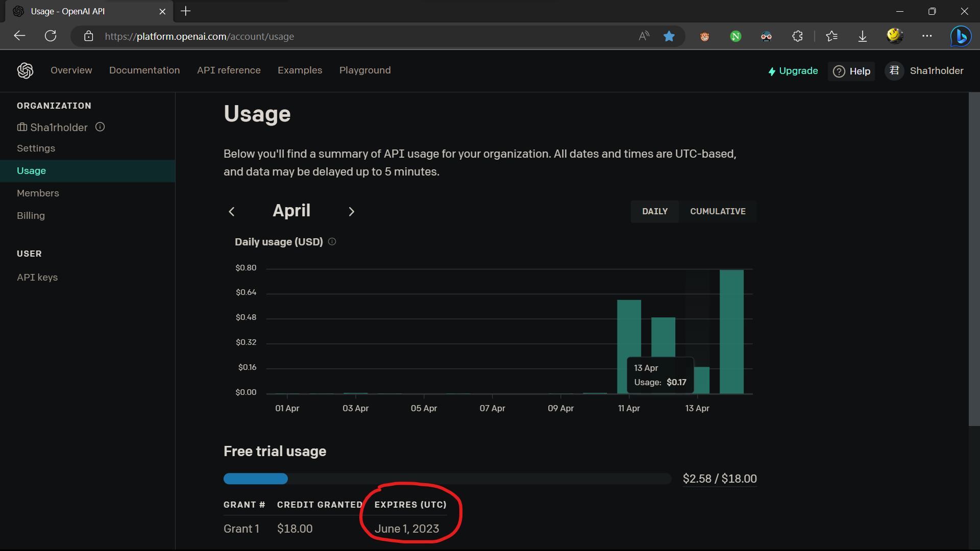Navigate to previous month using left arrow
This screenshot has height=551, width=980.
(232, 211)
